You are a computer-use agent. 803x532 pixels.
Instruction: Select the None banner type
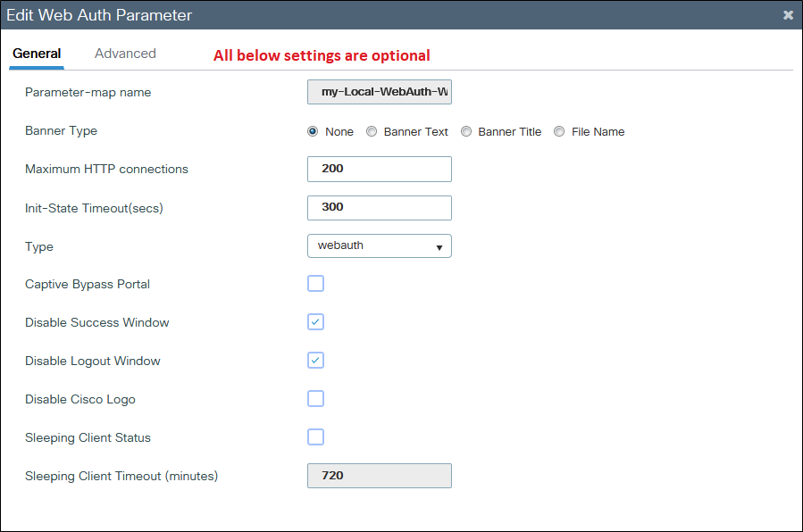(x=313, y=131)
